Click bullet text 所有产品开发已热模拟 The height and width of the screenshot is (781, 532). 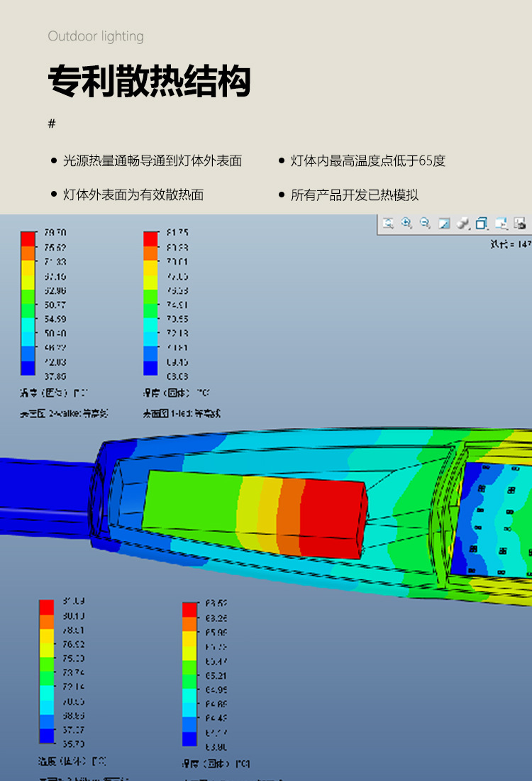click(355, 195)
